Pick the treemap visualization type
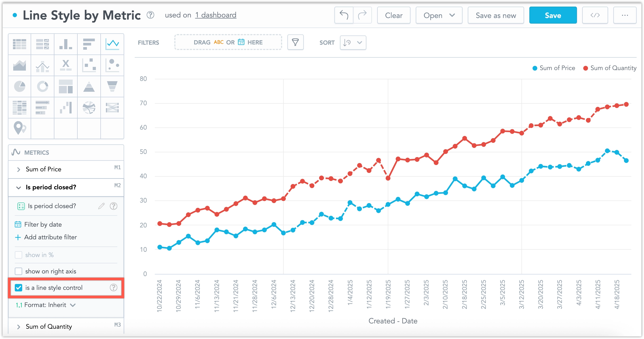This screenshot has width=644, height=339. pos(66,86)
